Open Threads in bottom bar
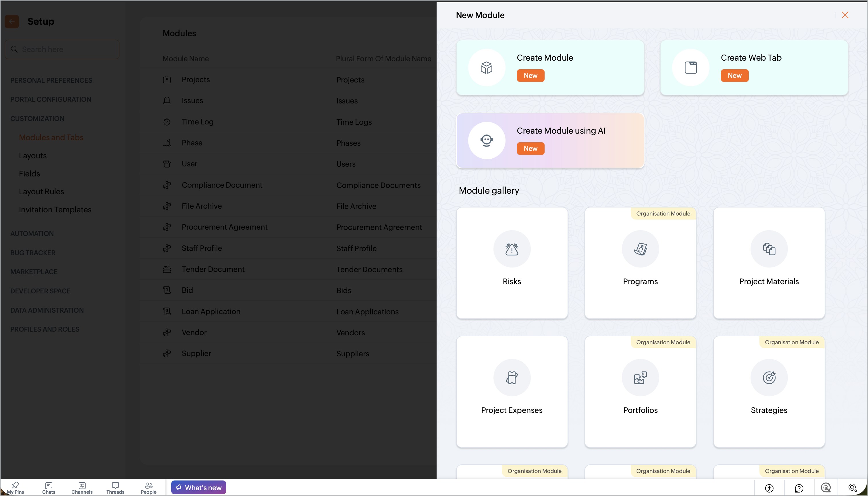 coord(115,488)
